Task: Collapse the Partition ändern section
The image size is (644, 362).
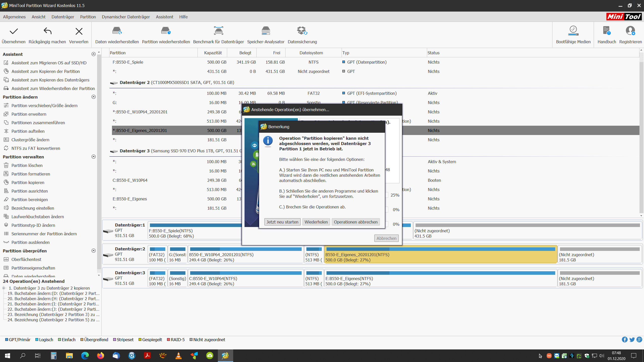Action: click(x=94, y=97)
